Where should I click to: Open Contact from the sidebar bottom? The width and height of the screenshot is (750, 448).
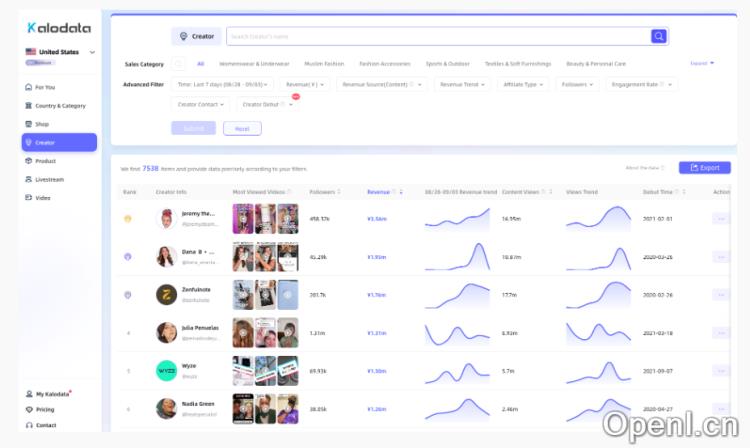click(x=45, y=425)
